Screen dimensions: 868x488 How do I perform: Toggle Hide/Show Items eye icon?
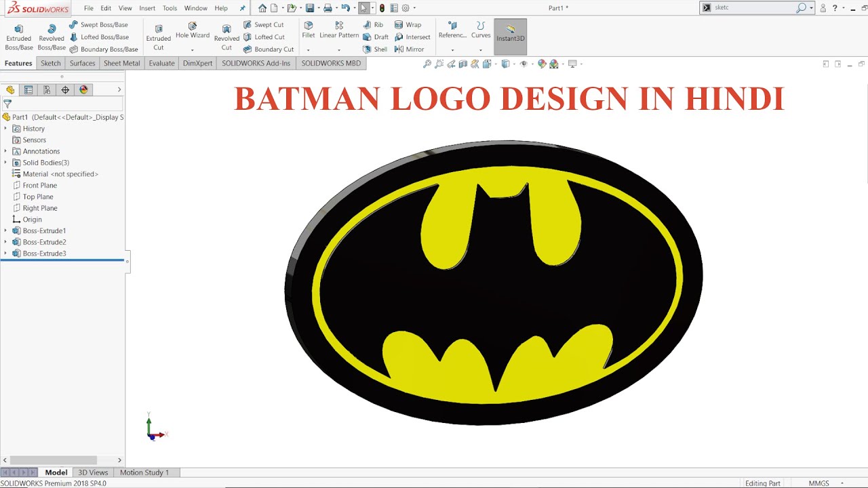(524, 64)
